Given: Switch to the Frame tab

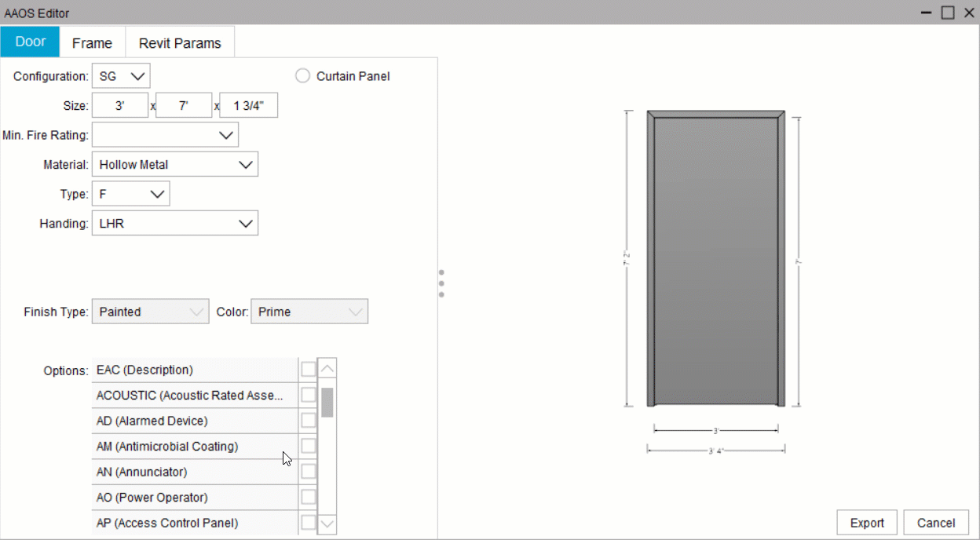Looking at the screenshot, I should click(92, 42).
